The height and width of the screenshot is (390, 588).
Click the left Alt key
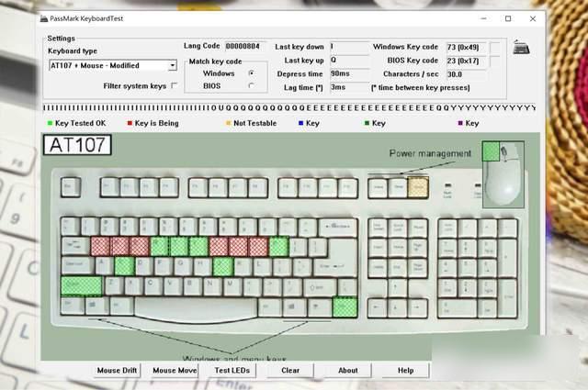(121, 306)
